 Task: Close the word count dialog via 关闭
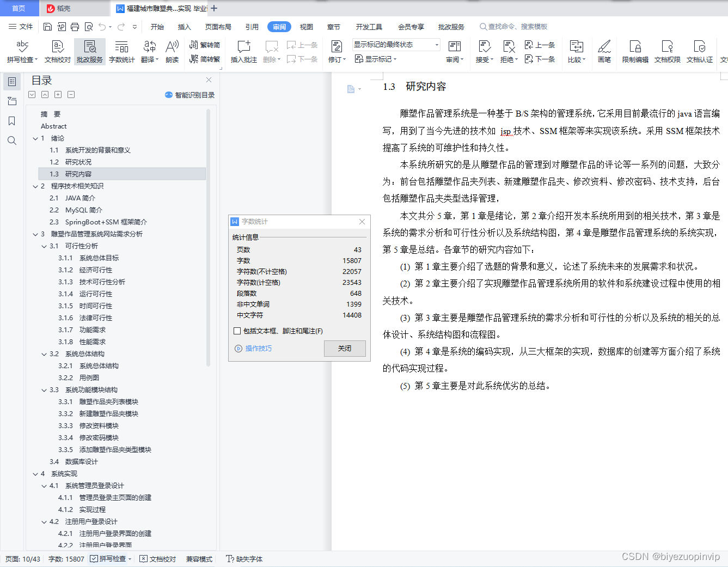point(345,348)
